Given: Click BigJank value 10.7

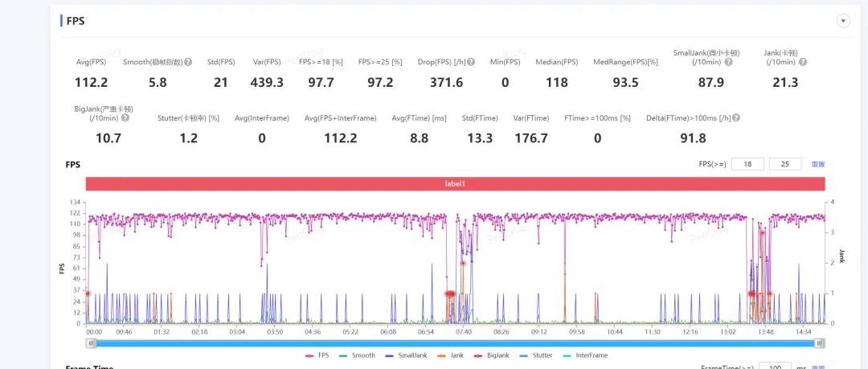Looking at the screenshot, I should 108,138.
